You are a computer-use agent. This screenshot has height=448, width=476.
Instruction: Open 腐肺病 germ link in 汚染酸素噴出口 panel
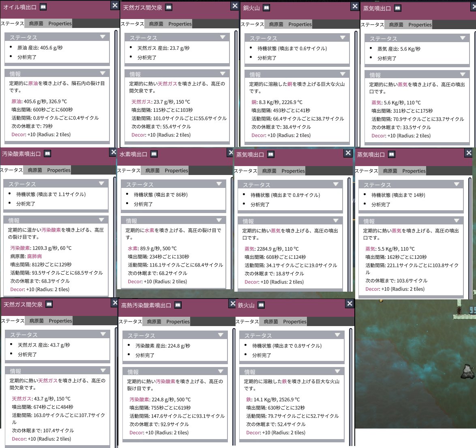[x=34, y=256]
